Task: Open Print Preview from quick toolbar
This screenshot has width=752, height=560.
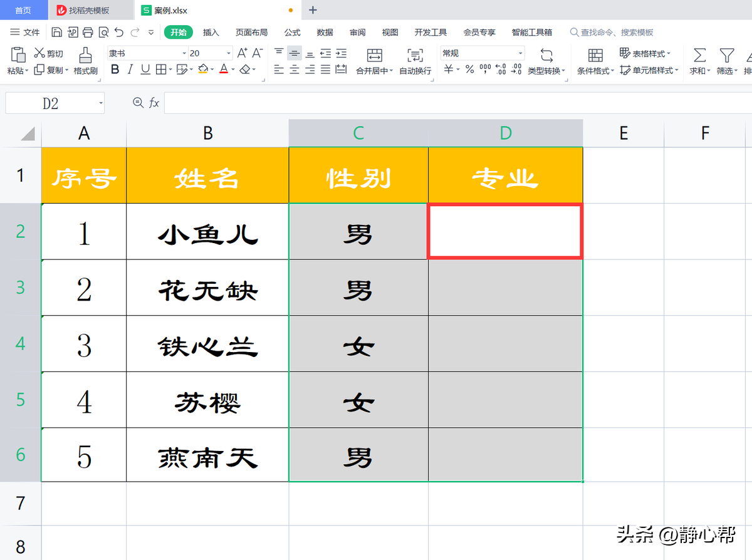Action: (103, 32)
